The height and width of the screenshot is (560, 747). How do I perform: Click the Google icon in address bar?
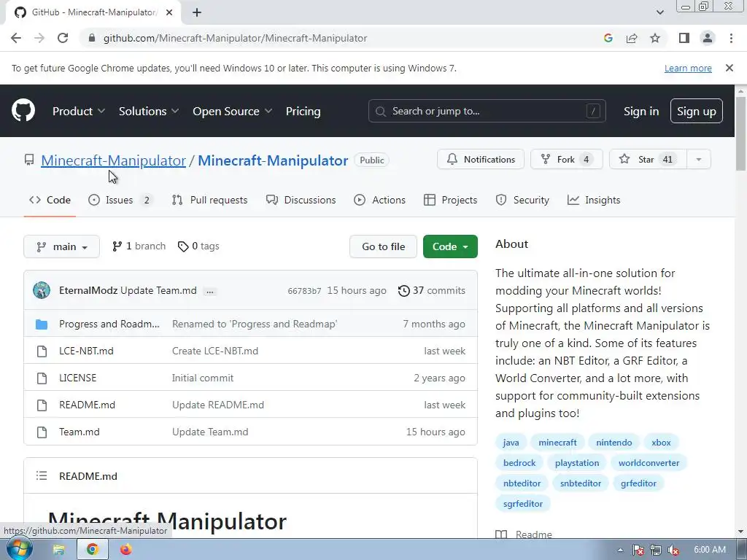(608, 38)
